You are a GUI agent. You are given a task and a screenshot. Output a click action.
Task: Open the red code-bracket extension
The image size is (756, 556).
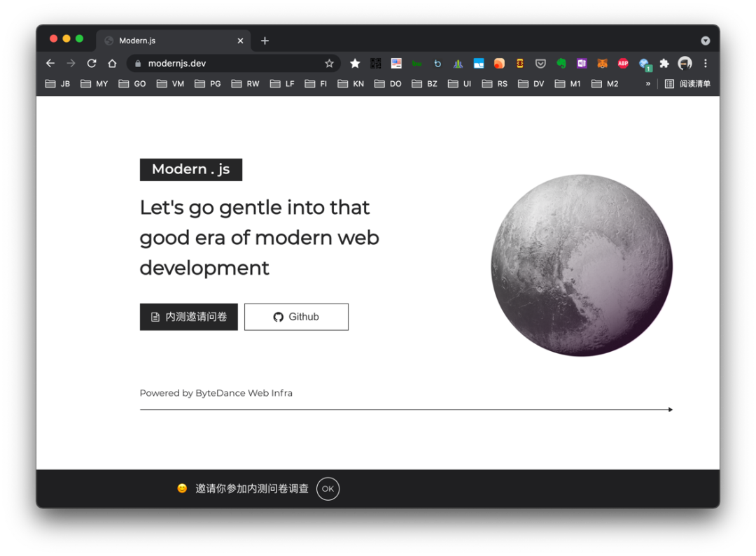[519, 63]
